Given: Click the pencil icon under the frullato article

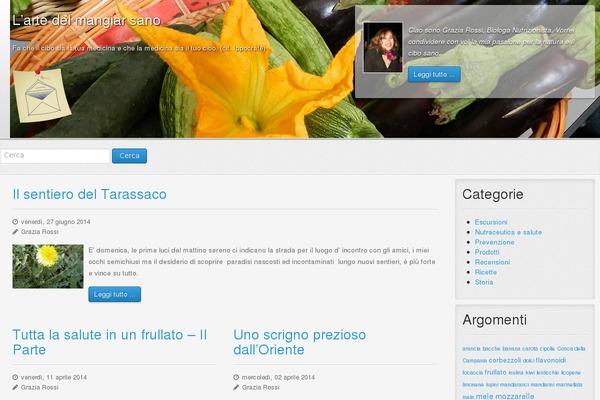Looking at the screenshot, I should 15,387.
